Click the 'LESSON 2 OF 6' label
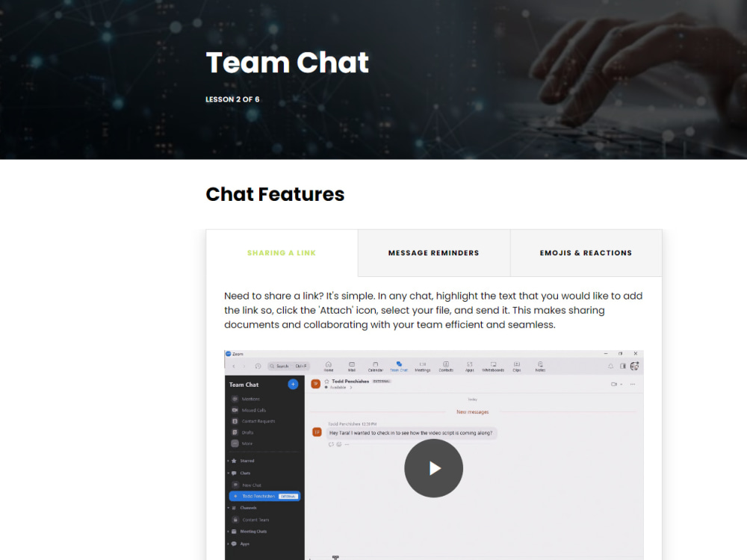The width and height of the screenshot is (747, 560). point(232,99)
